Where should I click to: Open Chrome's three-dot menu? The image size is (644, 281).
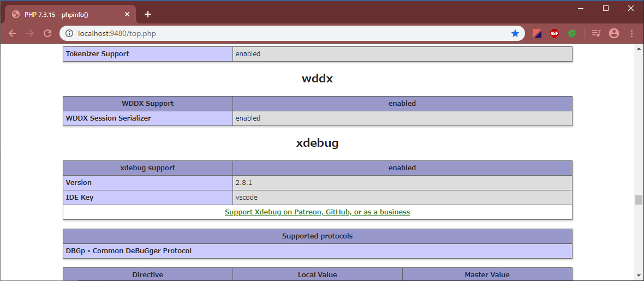click(631, 34)
